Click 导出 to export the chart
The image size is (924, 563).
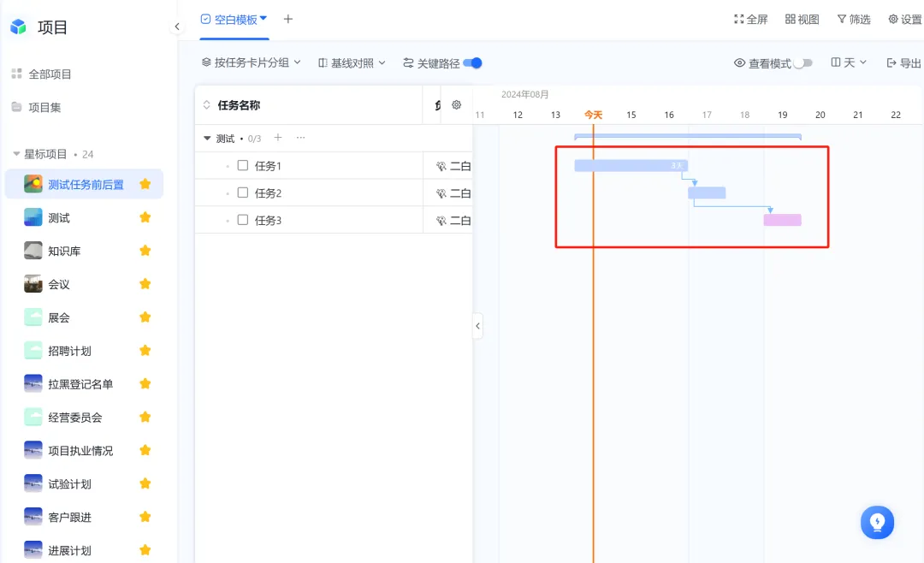[904, 63]
